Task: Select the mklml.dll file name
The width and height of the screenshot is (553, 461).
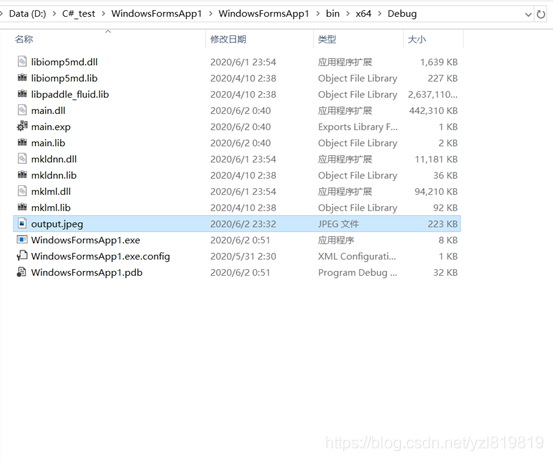Action: click(x=51, y=192)
